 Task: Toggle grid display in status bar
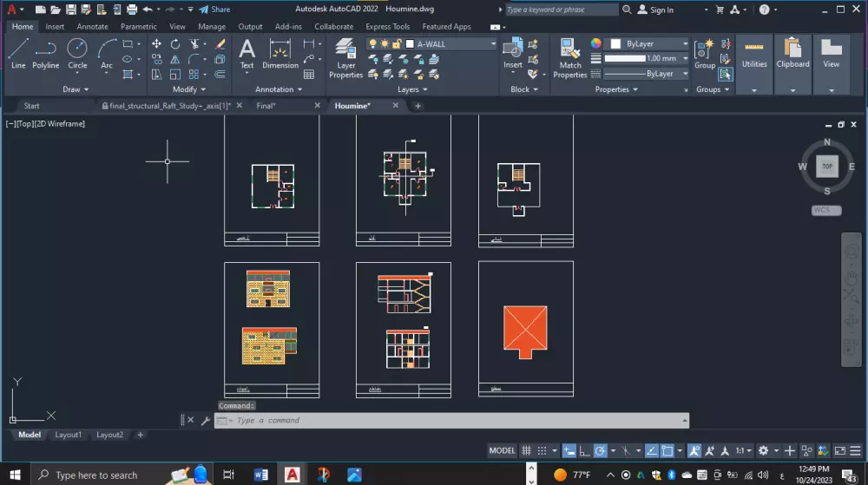pos(526,450)
